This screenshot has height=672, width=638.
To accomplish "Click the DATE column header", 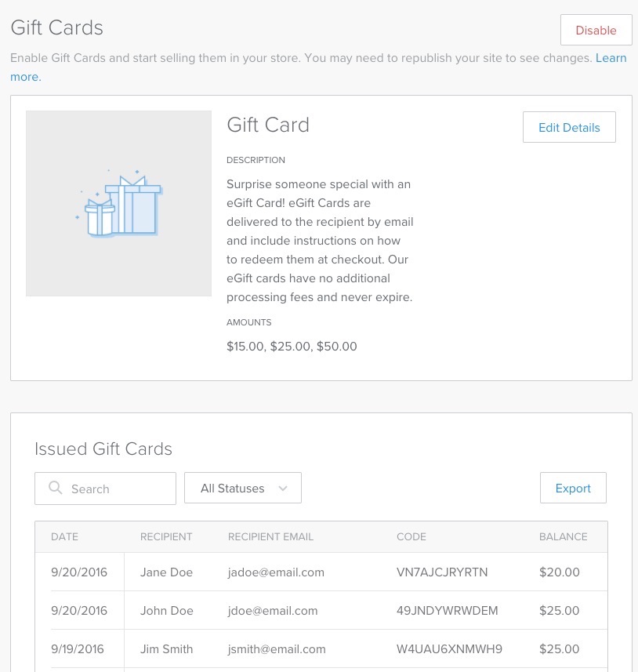I will [x=65, y=536].
